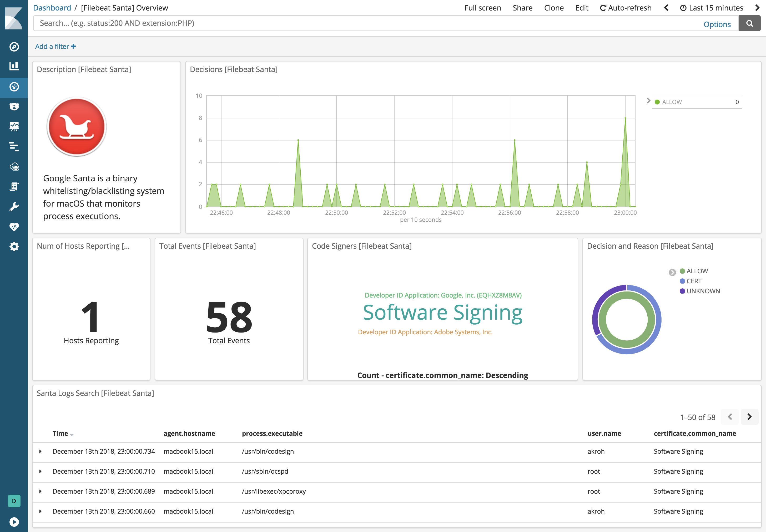Run the search with the magnifier icon

point(749,23)
